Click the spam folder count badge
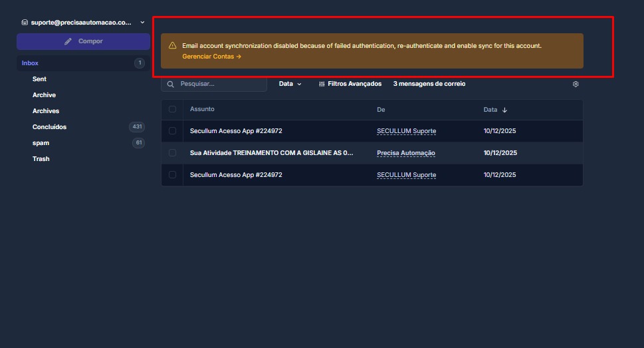 coord(138,143)
